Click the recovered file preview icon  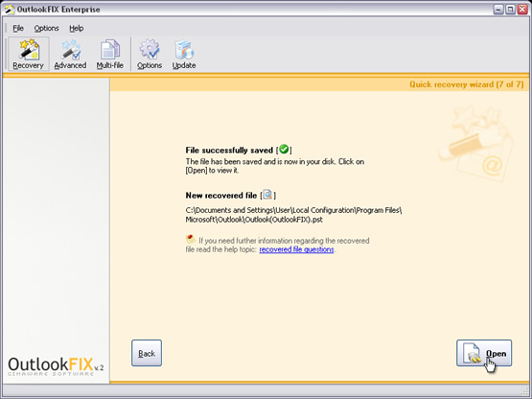point(267,195)
